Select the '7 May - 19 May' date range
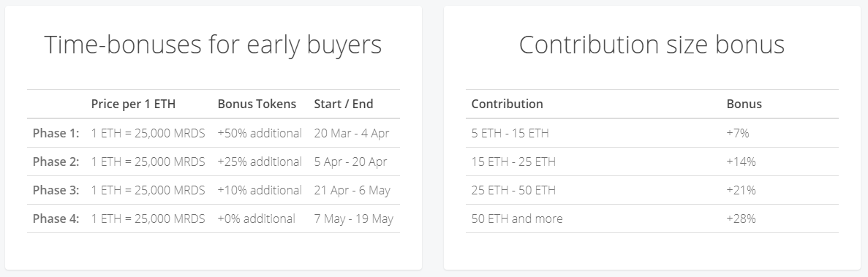The height and width of the screenshot is (277, 868). [x=354, y=219]
